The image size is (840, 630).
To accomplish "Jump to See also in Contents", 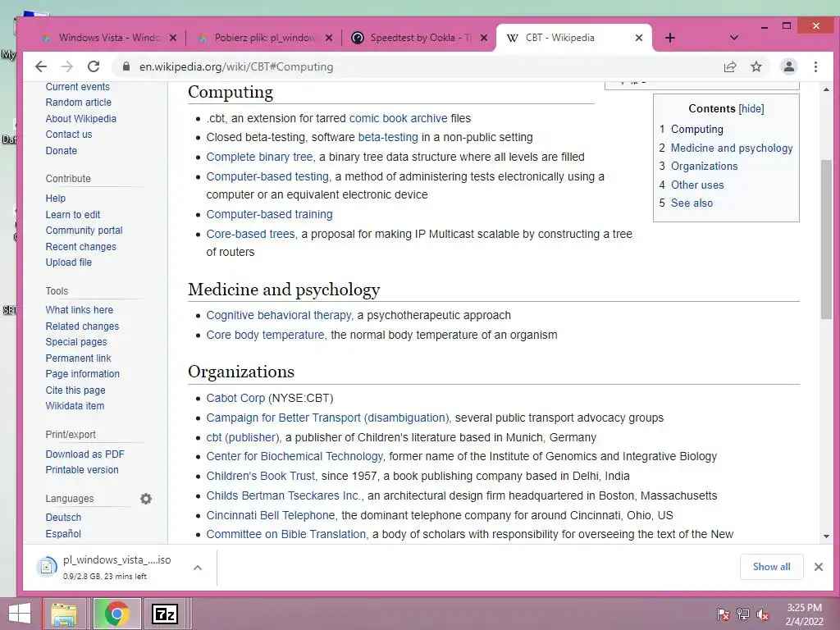I will coord(692,203).
